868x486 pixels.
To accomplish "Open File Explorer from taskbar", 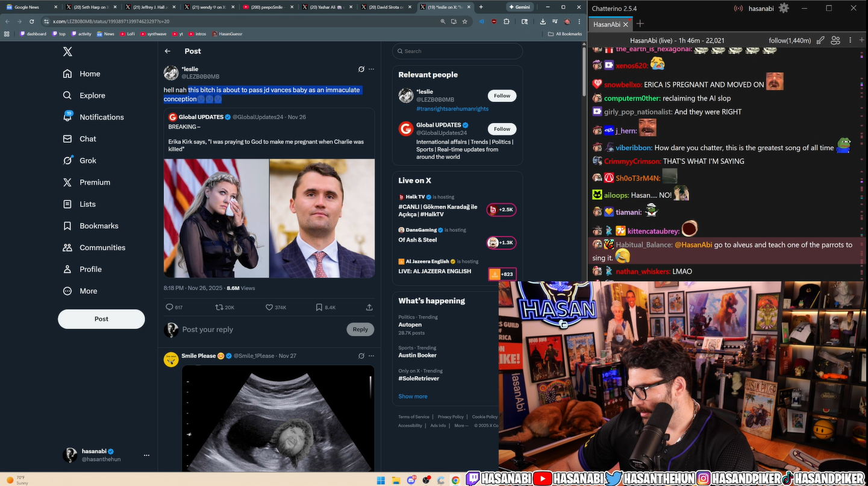I will (x=396, y=480).
